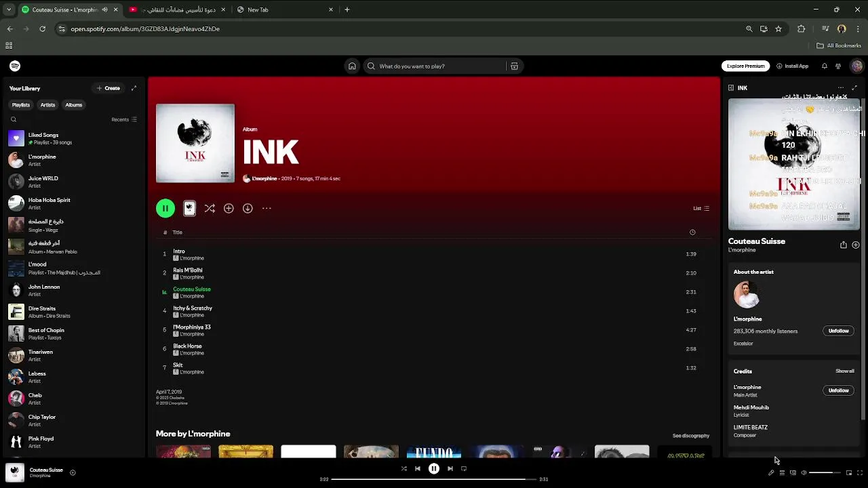The width and height of the screenshot is (868, 488).
Task: Go to Spotify Home via house icon
Action: pyautogui.click(x=352, y=66)
